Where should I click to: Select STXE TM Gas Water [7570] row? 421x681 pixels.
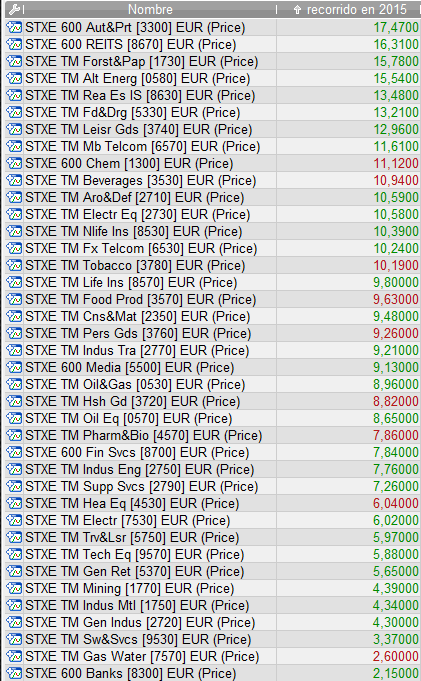tap(213, 657)
